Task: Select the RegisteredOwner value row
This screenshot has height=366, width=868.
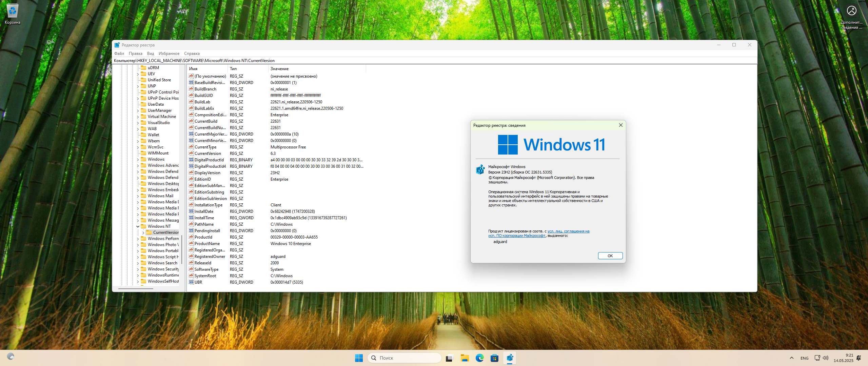Action: click(277, 256)
